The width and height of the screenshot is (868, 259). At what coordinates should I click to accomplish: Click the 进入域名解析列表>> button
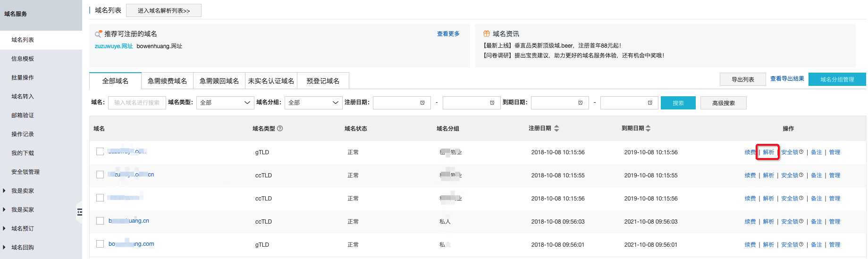[164, 10]
